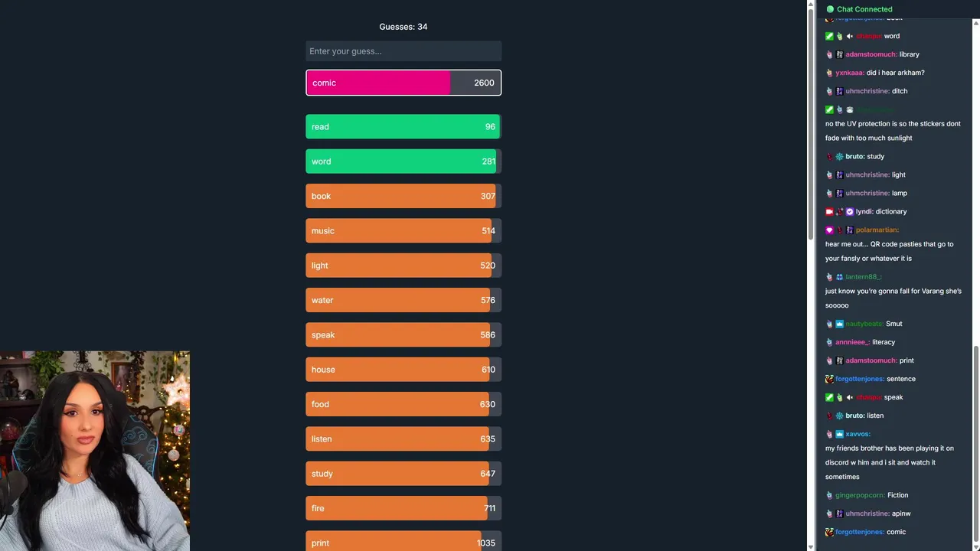Click the 'word' guess row
The width and height of the screenshot is (980, 551).
[x=403, y=161]
